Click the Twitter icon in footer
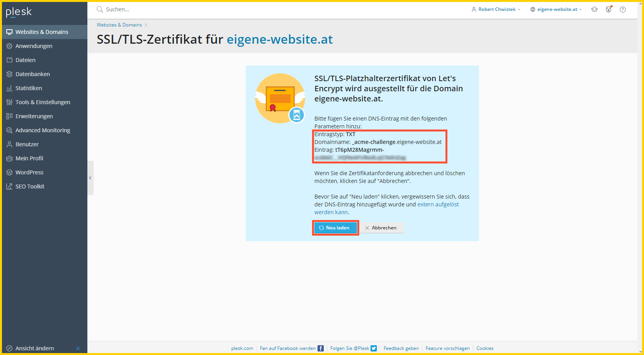Image resolution: width=644 pixels, height=355 pixels. click(374, 348)
